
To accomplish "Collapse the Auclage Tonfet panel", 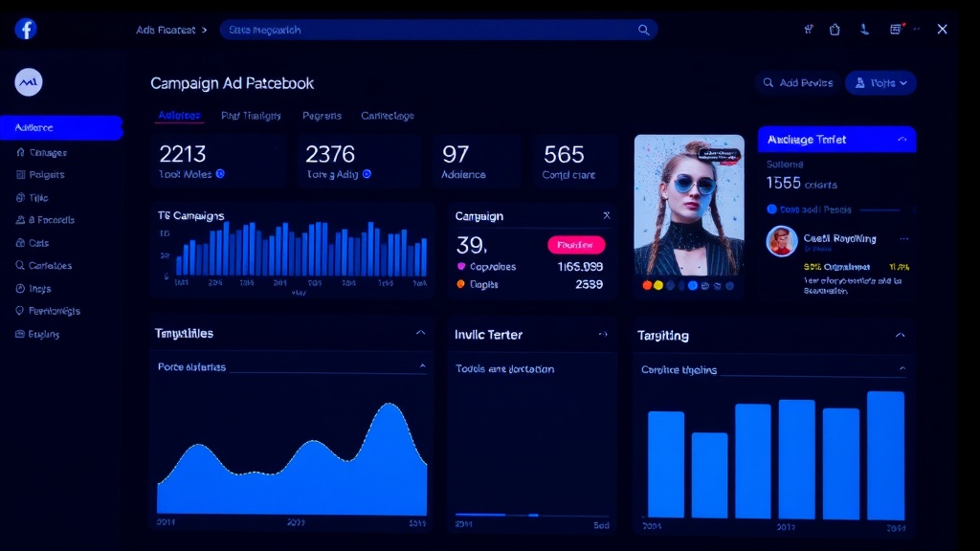I will pos(902,140).
